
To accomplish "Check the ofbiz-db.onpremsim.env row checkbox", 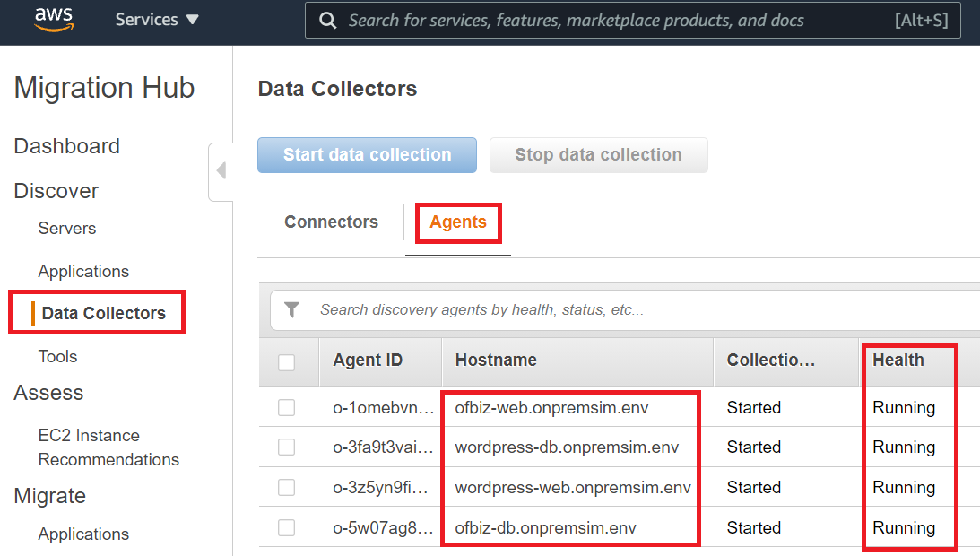I will 286,528.
